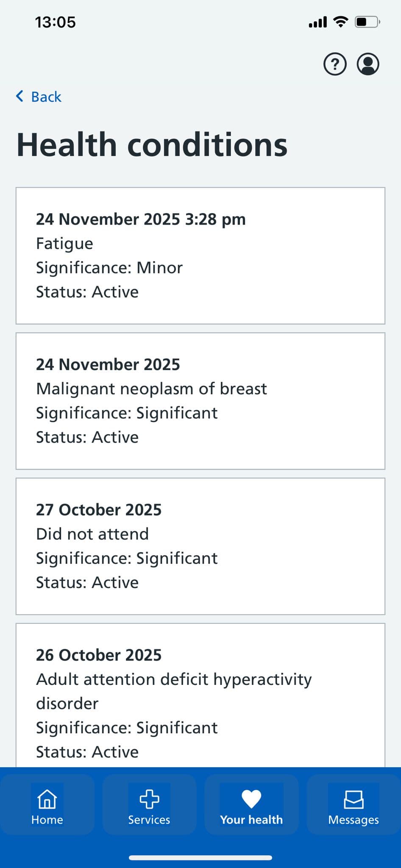The width and height of the screenshot is (401, 868).
Task: Open the account profile icon
Action: point(368,64)
